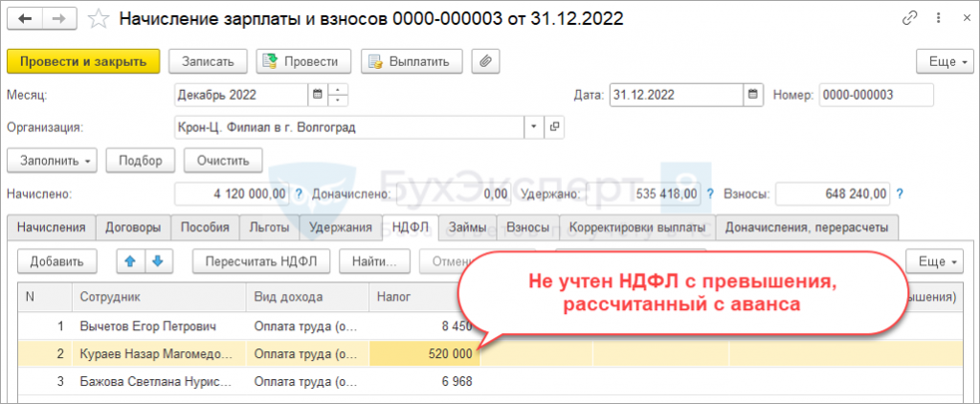Open calendar picker for Месяц field
Viewport: 980px width, 404px height.
(317, 95)
